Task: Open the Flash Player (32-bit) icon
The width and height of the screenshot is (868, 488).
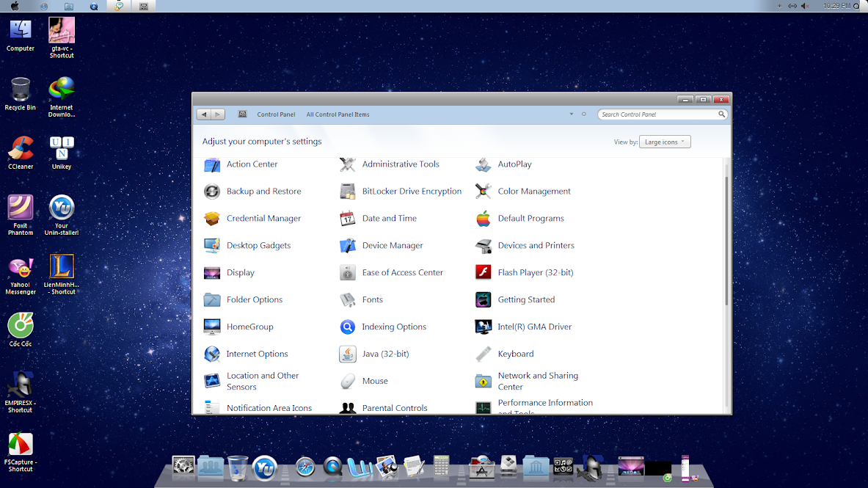Action: coord(484,273)
